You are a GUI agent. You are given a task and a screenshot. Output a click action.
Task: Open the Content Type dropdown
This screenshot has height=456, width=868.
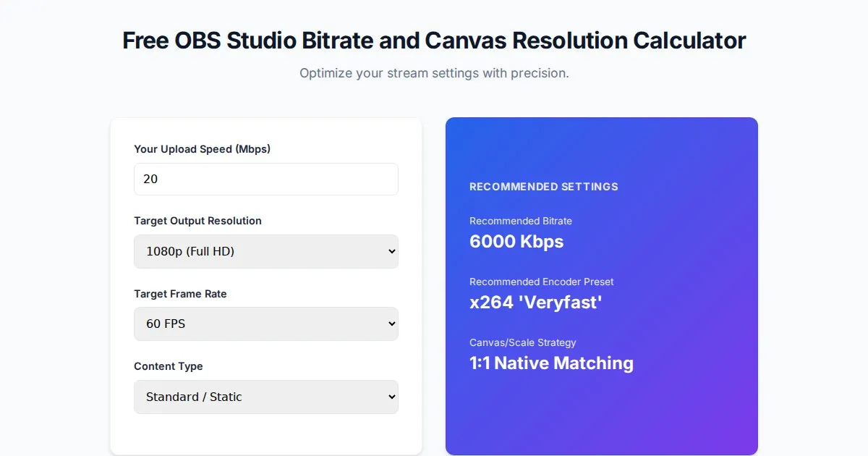tap(265, 397)
